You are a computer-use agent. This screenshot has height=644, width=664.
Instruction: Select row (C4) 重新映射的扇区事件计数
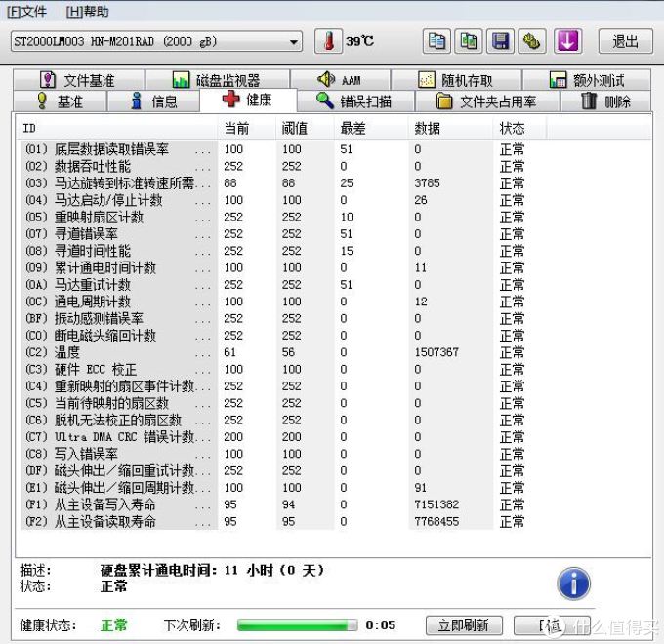275,385
